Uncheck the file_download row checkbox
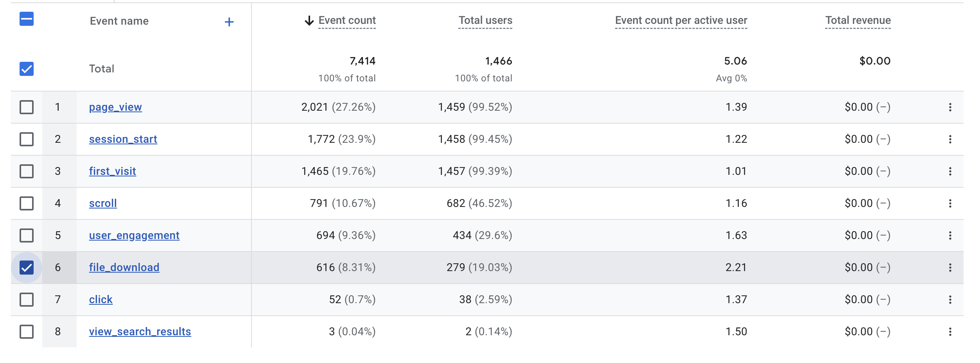980x363 pixels. click(x=27, y=268)
